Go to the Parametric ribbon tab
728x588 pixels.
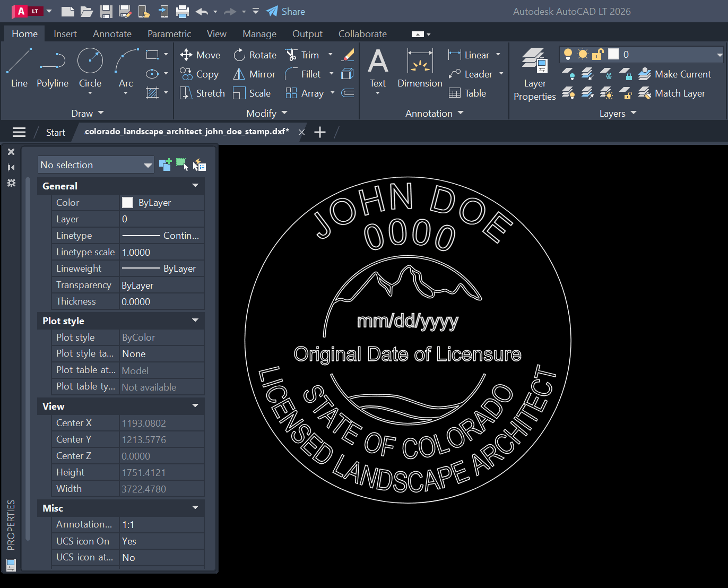[x=169, y=33]
